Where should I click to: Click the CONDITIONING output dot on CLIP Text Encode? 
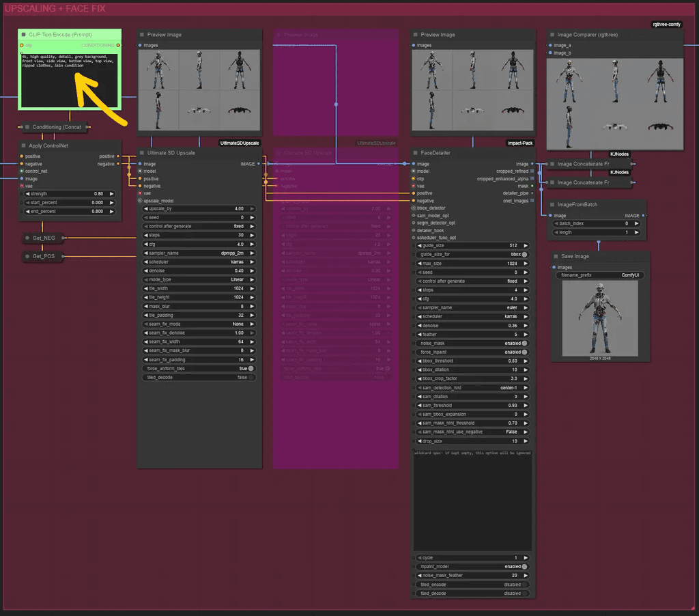(x=118, y=45)
